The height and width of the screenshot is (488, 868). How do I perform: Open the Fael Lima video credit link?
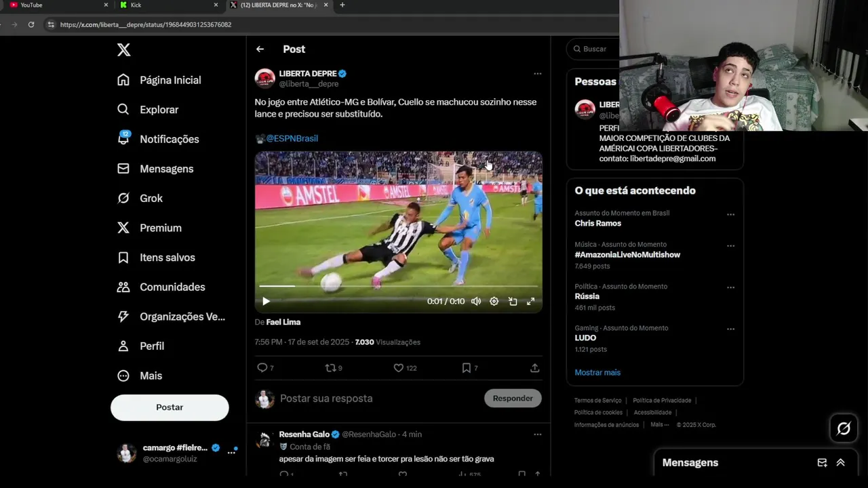tap(283, 322)
